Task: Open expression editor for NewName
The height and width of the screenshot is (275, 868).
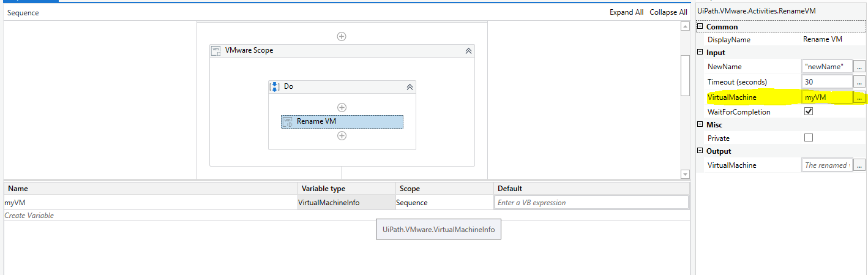Action: pyautogui.click(x=859, y=66)
